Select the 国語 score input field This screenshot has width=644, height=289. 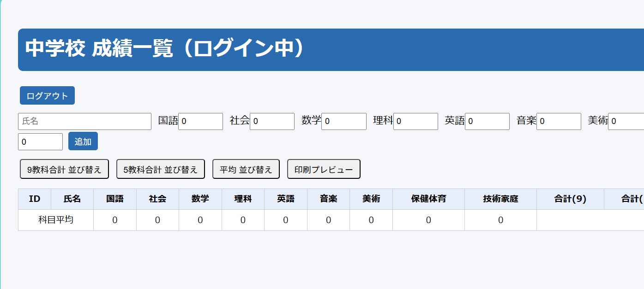coord(200,122)
